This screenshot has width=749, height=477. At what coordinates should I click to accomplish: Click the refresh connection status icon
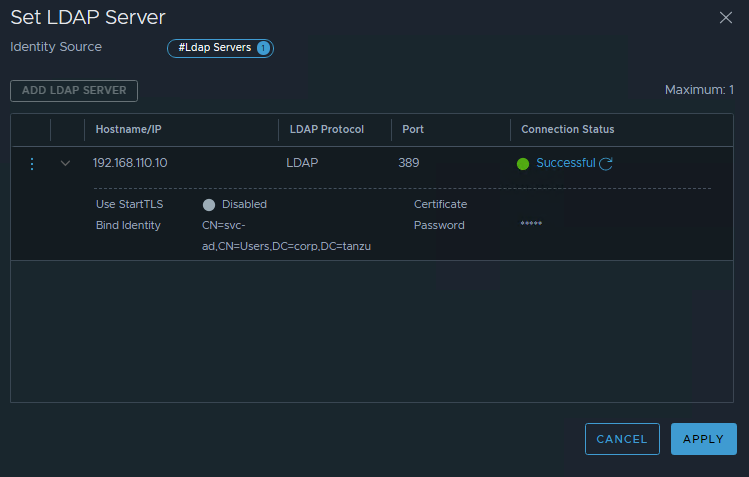pos(606,163)
